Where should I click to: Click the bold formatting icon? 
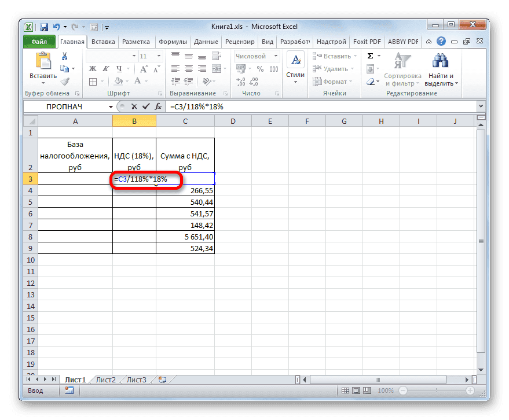tap(92, 68)
